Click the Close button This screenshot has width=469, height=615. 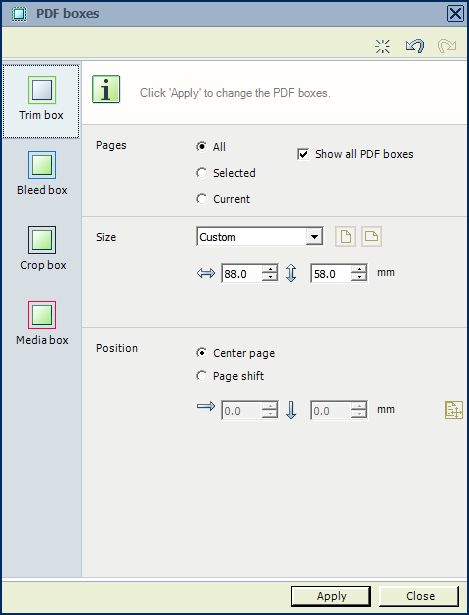click(x=419, y=596)
